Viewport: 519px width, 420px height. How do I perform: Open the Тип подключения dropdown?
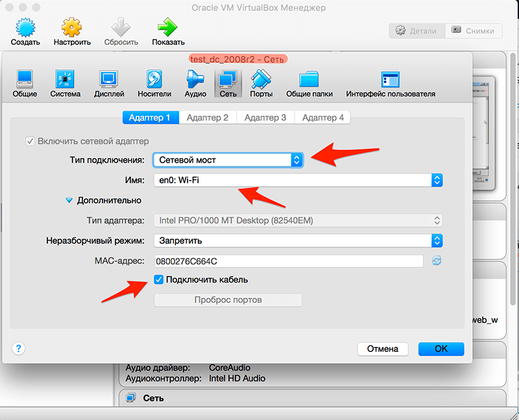(x=228, y=160)
